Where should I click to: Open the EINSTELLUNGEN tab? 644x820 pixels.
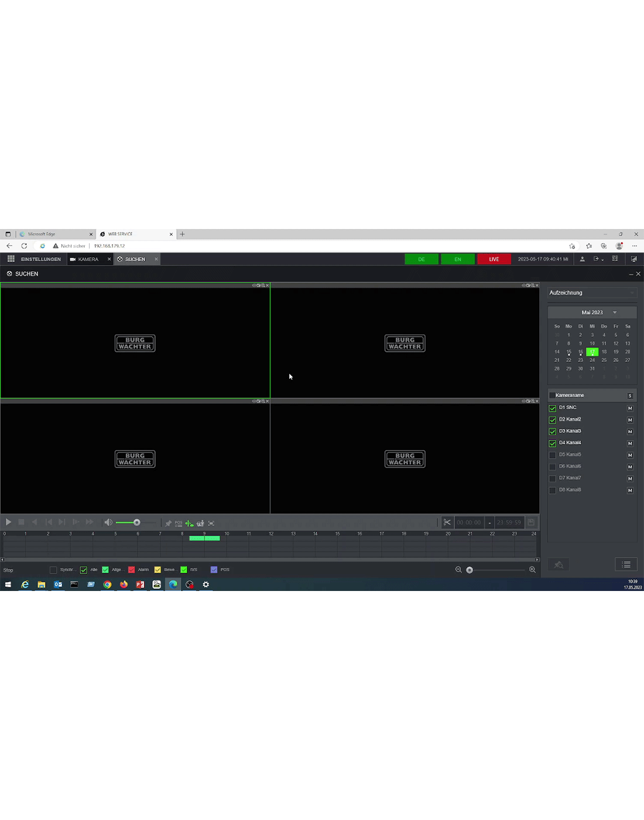(40, 259)
